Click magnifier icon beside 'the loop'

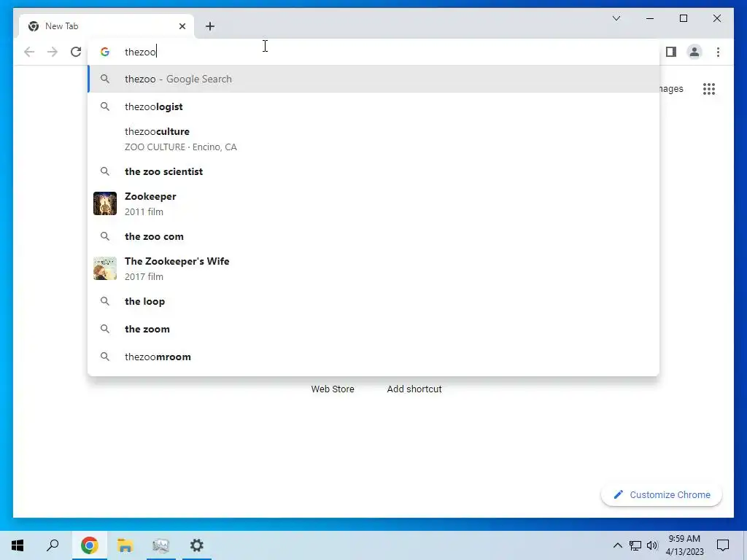pyautogui.click(x=105, y=301)
